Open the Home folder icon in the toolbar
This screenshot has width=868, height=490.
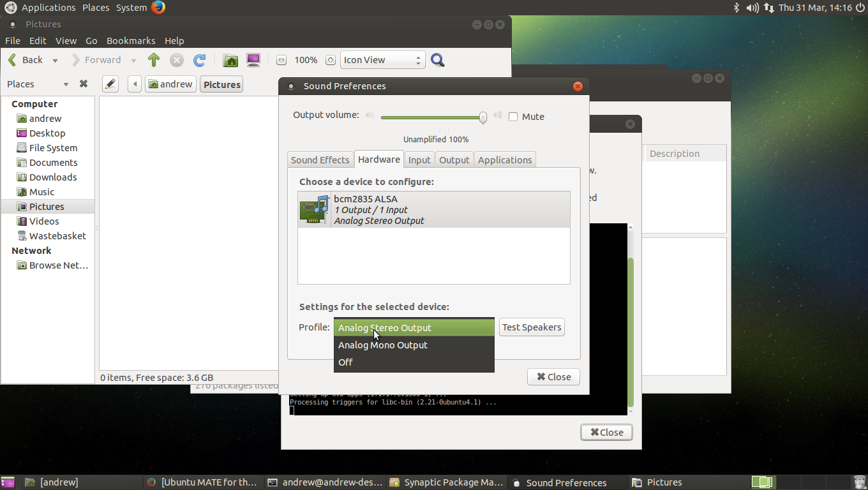pos(230,60)
